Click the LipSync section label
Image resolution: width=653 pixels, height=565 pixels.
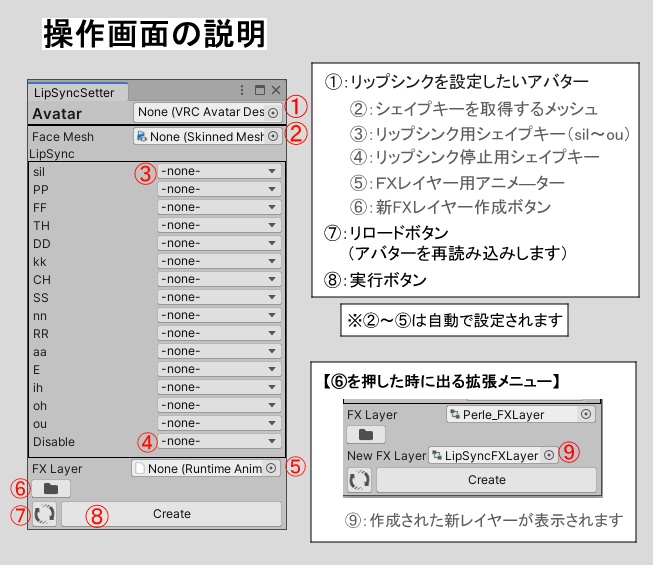(52, 154)
